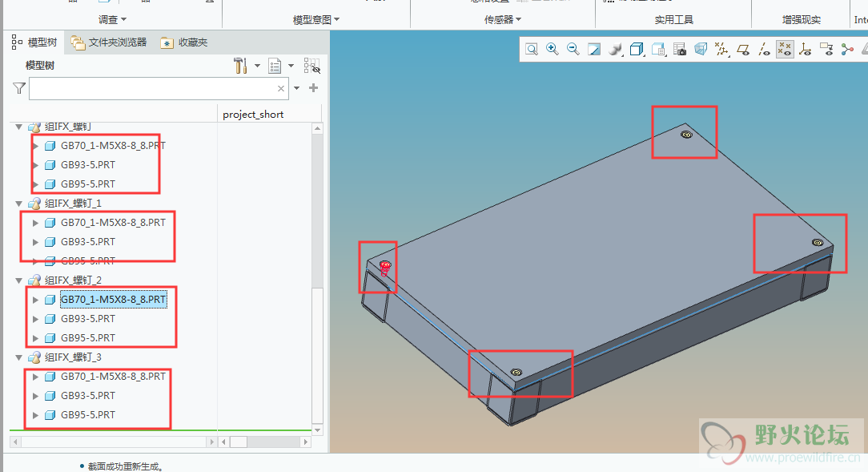This screenshot has width=868, height=472.
Task: Select GB93-5.PRT under 组IFX_螺钉_3
Action: [x=88, y=396]
